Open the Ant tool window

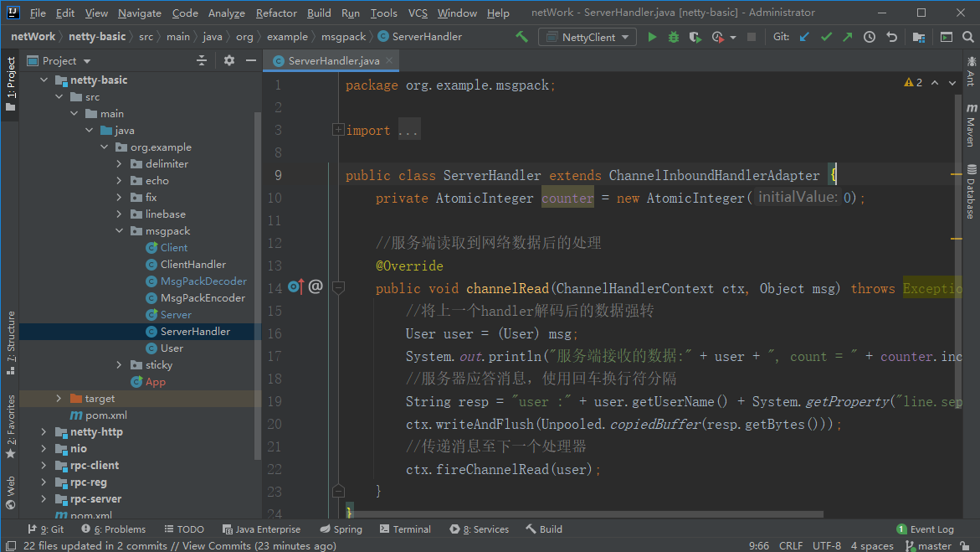pos(972,70)
